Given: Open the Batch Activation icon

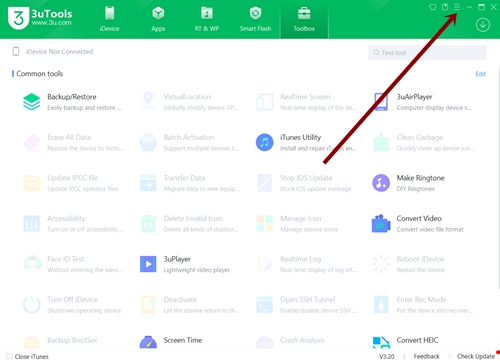Looking at the screenshot, I should 148,142.
